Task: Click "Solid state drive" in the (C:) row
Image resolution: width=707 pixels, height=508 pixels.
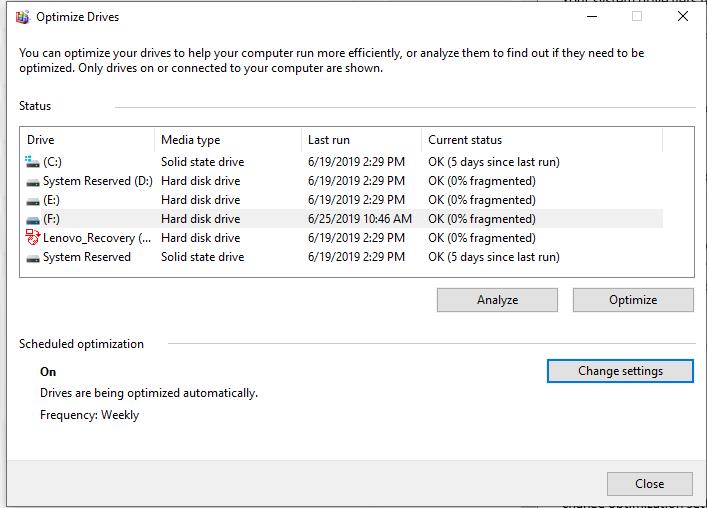Action: [202, 162]
